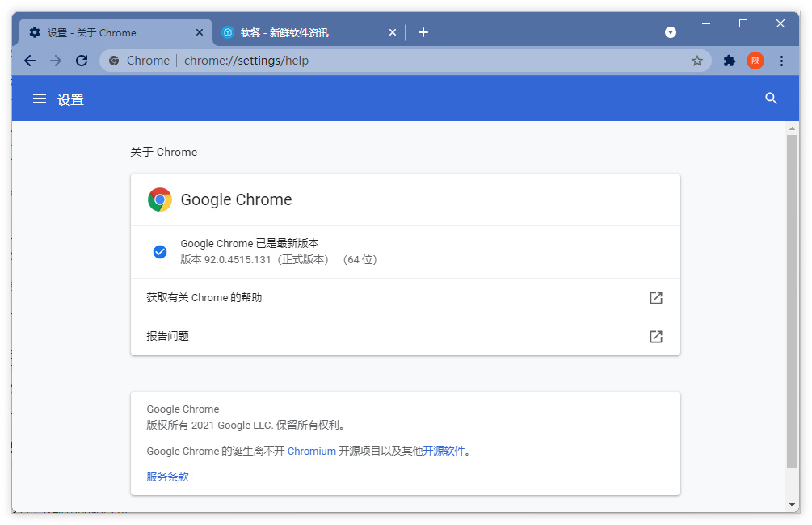
Task: Switch to 软餐 - 新鲜软件资讯 tab
Action: (x=308, y=32)
